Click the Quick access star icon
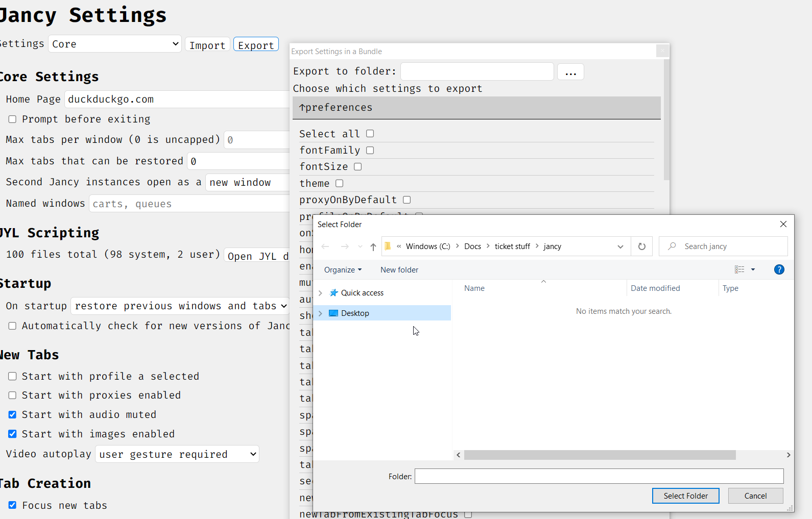The image size is (812, 519). 334,292
